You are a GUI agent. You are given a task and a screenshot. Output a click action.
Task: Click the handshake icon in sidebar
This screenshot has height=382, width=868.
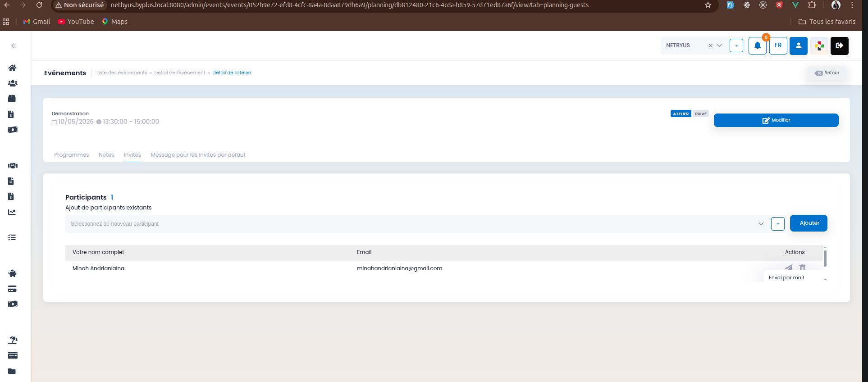tap(13, 165)
